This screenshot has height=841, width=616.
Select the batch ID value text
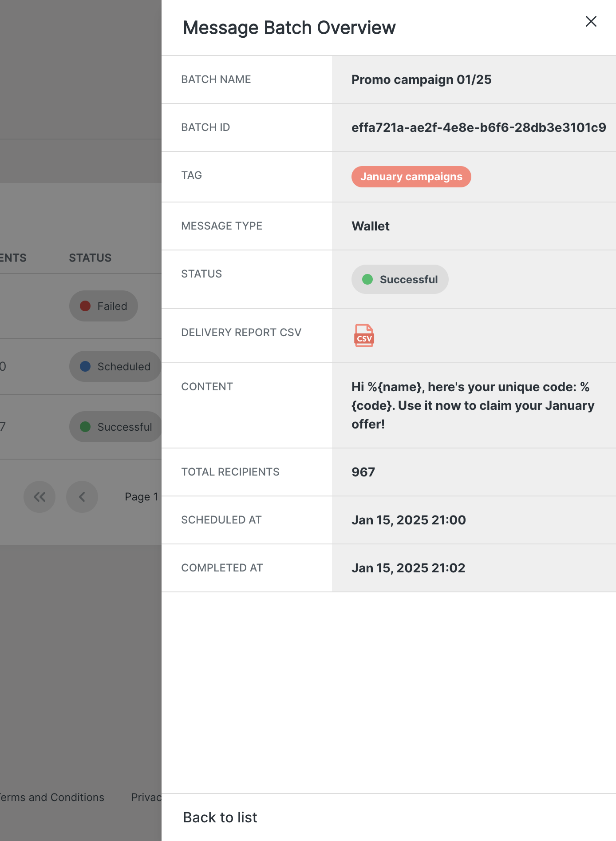[x=478, y=127]
